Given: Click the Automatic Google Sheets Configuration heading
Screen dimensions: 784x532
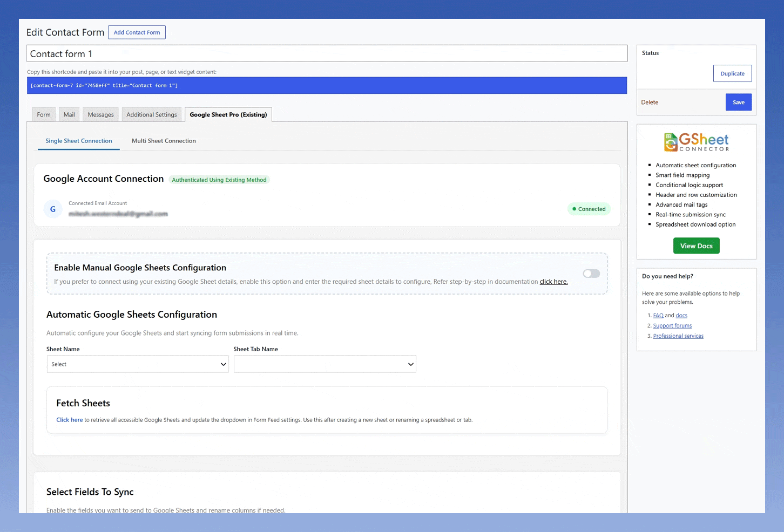Looking at the screenshot, I should point(132,315).
